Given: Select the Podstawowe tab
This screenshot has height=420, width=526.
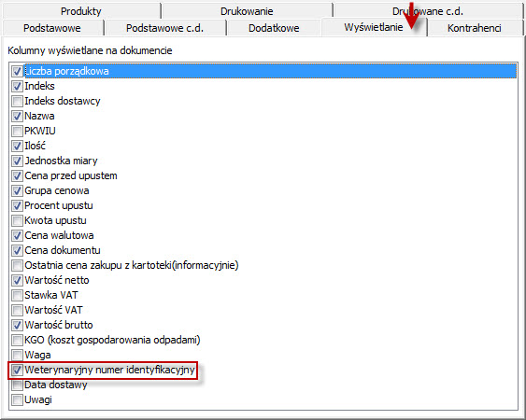Looking at the screenshot, I should [52, 28].
